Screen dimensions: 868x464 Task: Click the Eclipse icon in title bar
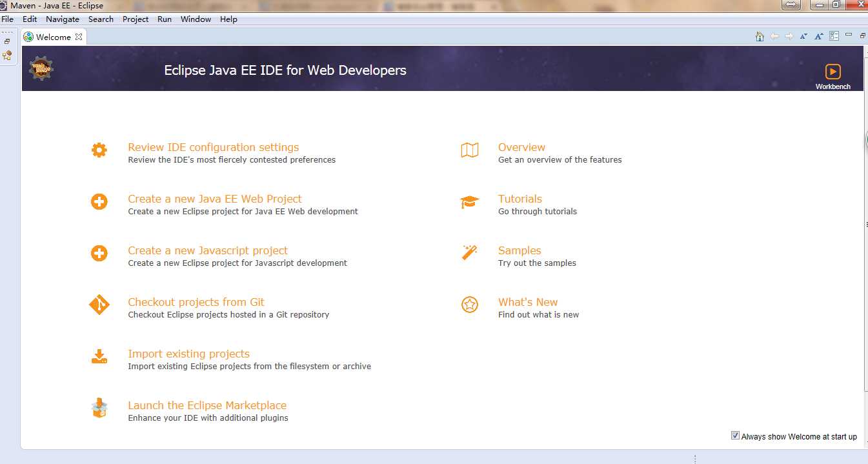tap(5, 5)
